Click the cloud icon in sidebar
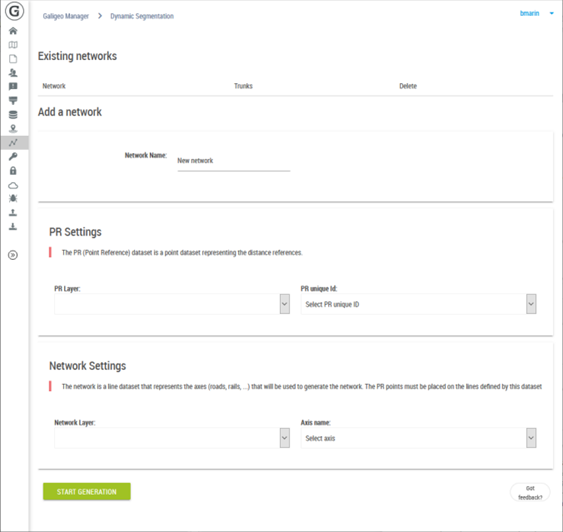Image resolution: width=563 pixels, height=532 pixels. point(13,186)
